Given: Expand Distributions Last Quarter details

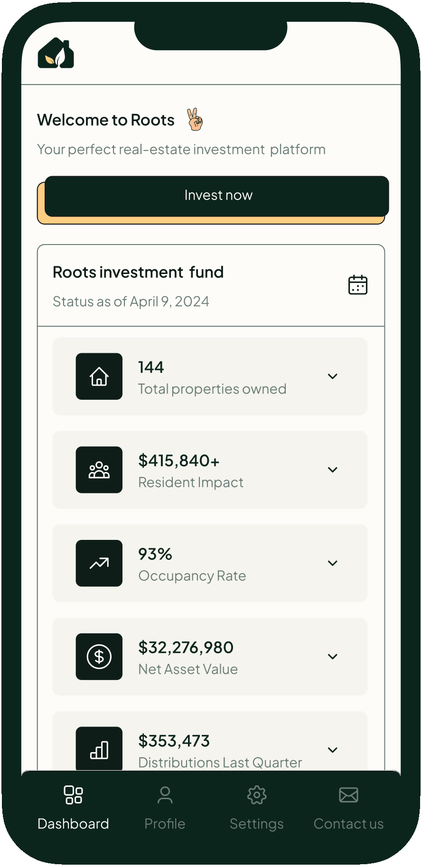Looking at the screenshot, I should pyautogui.click(x=332, y=749).
